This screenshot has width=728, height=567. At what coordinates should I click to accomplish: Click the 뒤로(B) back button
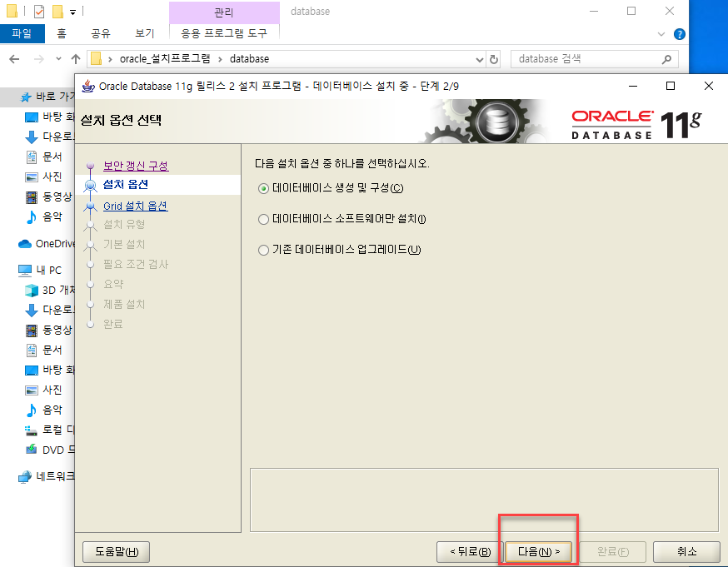coord(470,552)
